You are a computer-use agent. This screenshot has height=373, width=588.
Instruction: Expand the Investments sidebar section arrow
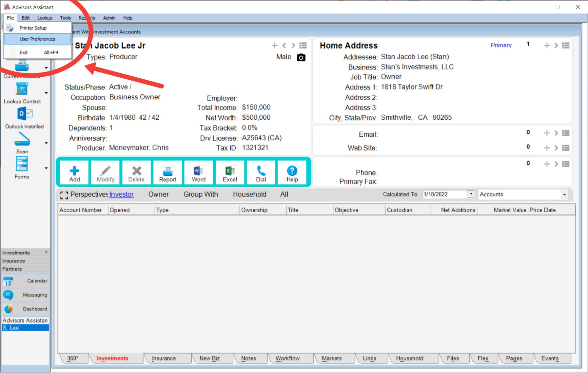(46, 253)
